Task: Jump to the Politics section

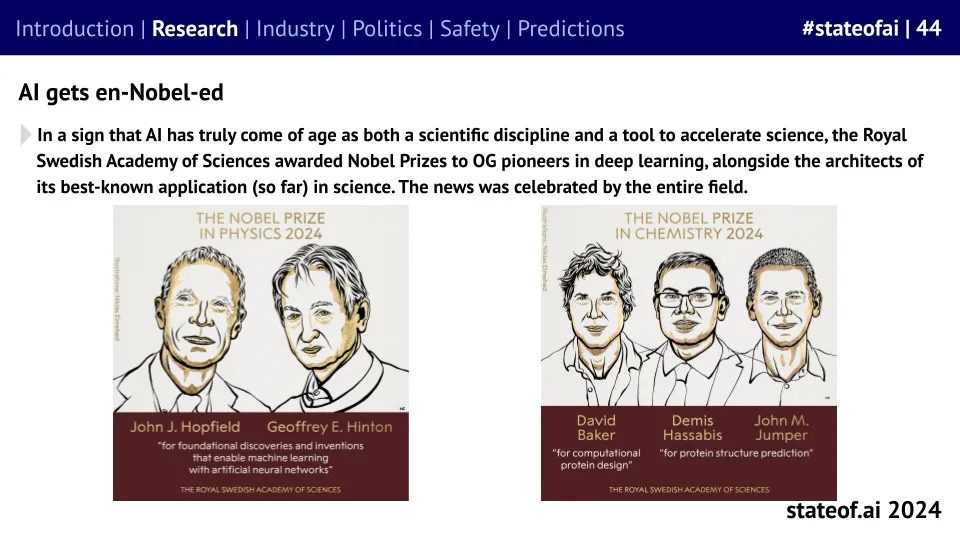Action: (x=387, y=29)
